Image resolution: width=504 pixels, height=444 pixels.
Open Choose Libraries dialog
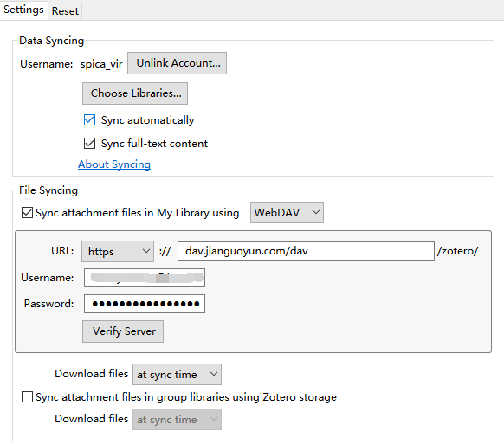point(135,93)
